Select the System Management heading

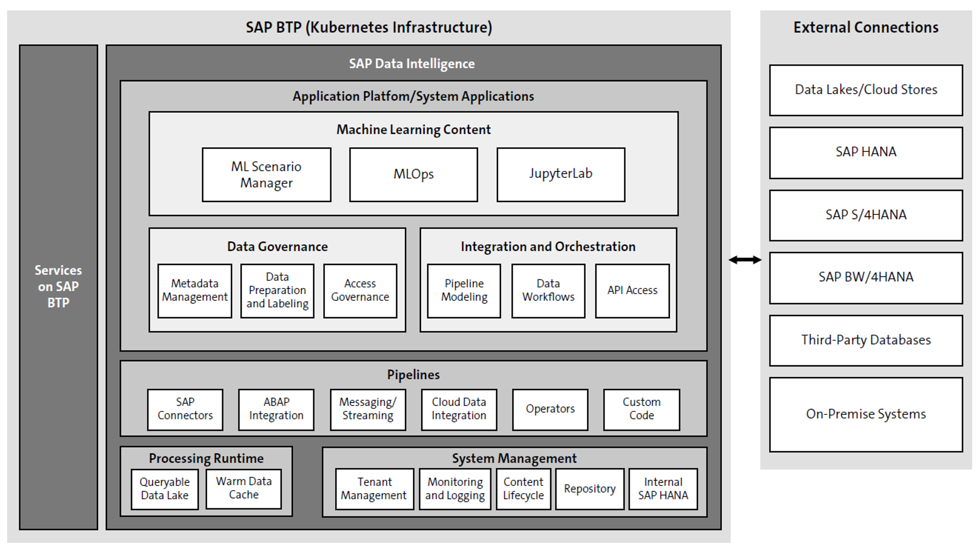pyautogui.click(x=514, y=458)
